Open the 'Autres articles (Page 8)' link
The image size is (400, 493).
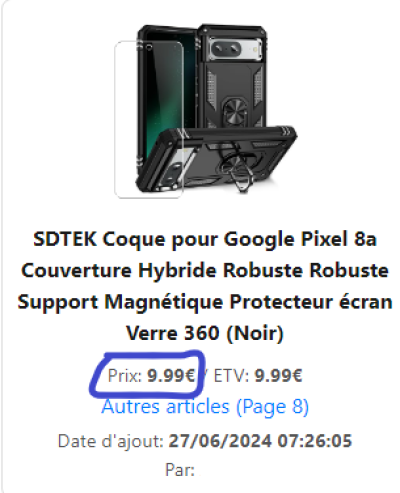click(x=205, y=406)
